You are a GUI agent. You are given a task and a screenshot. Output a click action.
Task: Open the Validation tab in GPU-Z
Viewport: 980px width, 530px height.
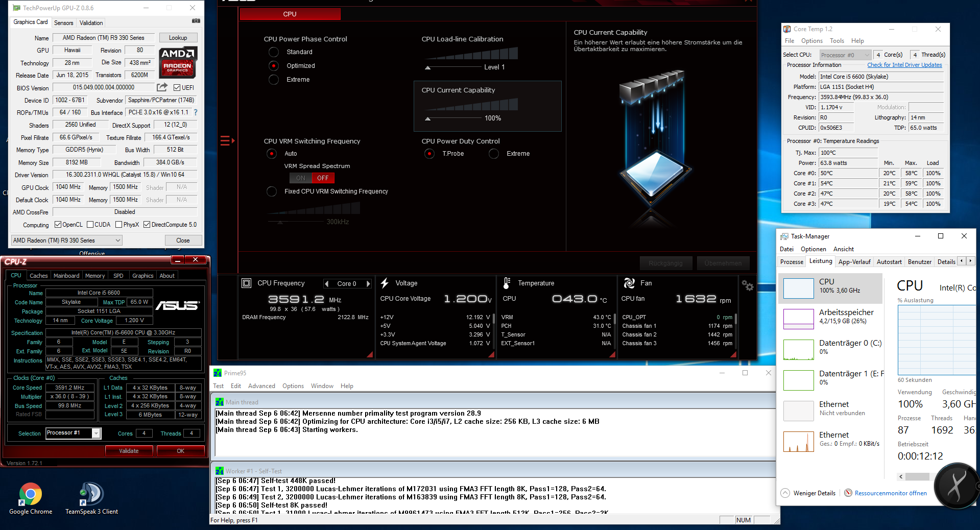(x=91, y=23)
